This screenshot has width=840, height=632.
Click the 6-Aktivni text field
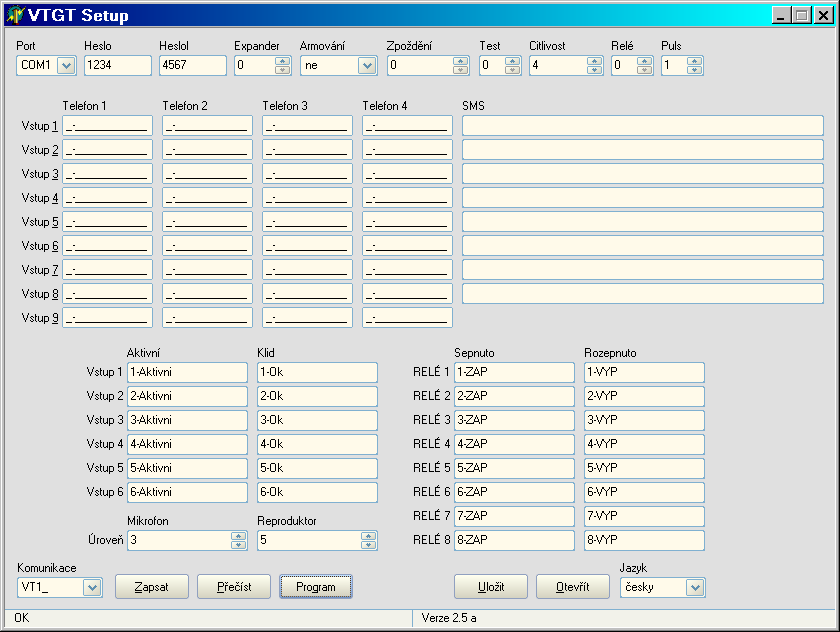(x=188, y=492)
